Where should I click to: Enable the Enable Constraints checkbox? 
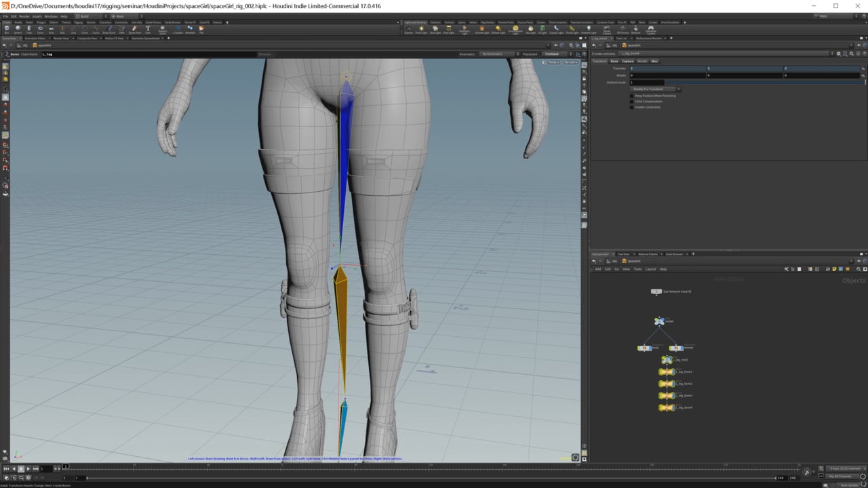632,106
